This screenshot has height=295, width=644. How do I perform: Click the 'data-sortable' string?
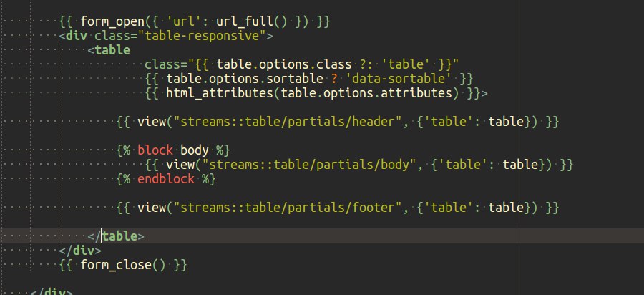click(x=398, y=78)
